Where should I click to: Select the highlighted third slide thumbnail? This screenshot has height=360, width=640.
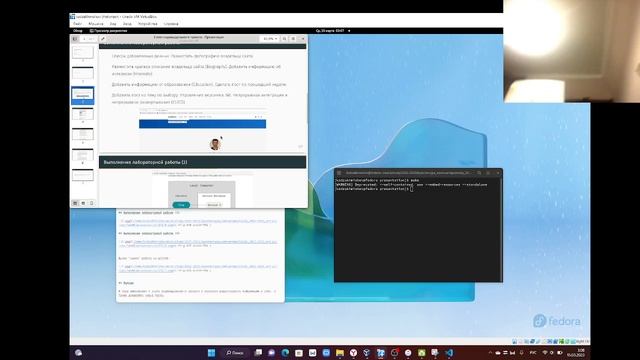pos(82,95)
